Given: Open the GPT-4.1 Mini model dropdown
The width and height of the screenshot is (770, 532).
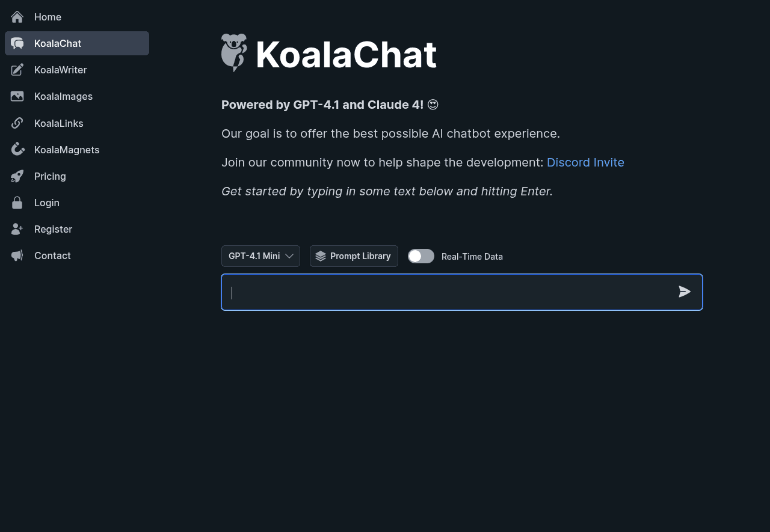Looking at the screenshot, I should pyautogui.click(x=260, y=255).
